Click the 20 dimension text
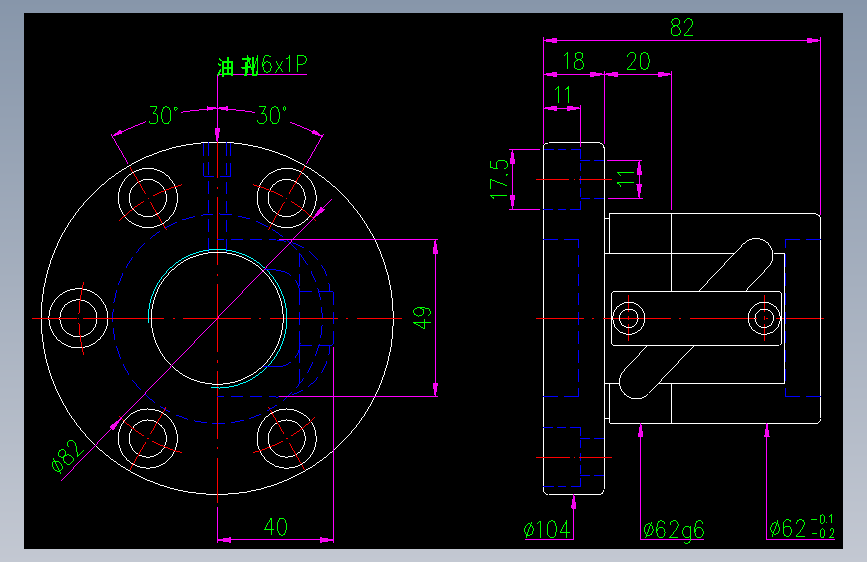The image size is (867, 562). [x=638, y=61]
